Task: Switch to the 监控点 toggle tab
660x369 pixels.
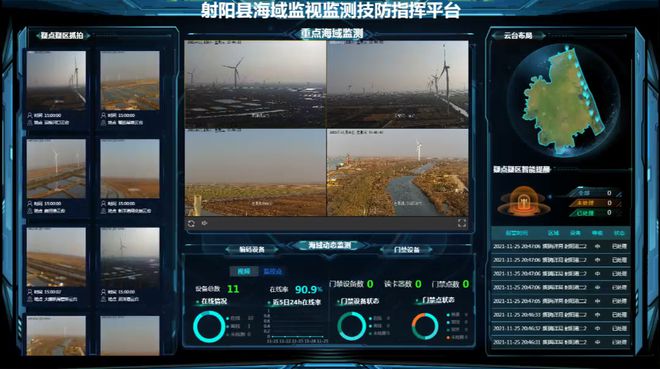Action: tap(272, 271)
